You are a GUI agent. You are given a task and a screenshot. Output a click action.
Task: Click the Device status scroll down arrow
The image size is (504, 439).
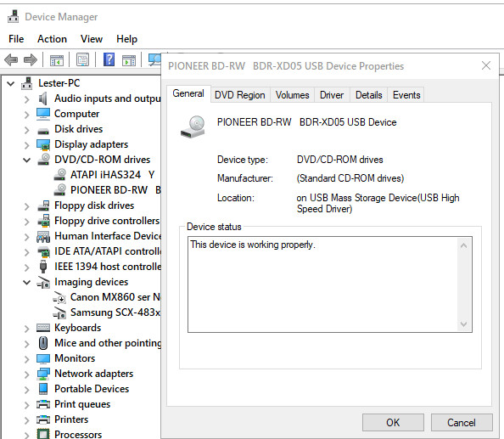click(x=463, y=324)
